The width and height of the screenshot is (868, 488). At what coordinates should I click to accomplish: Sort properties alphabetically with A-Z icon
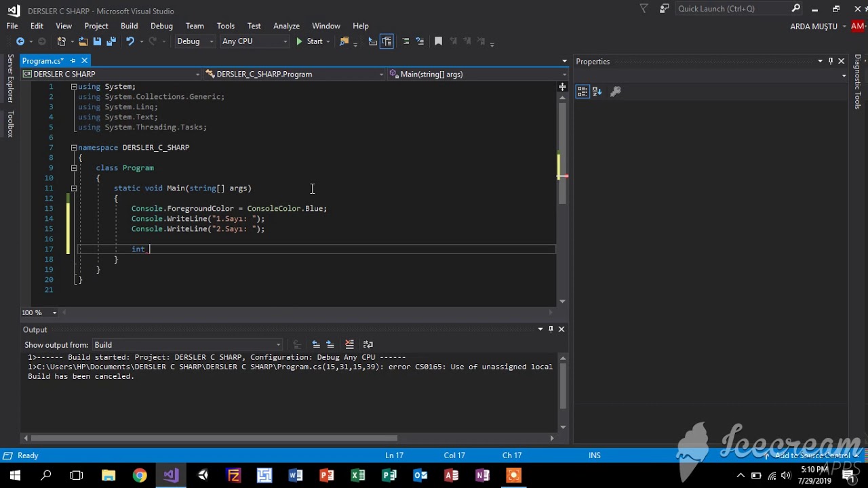point(597,91)
